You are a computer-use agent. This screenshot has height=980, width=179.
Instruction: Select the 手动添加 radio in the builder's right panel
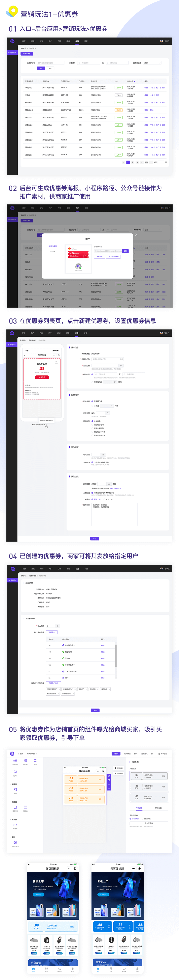coord(130,819)
